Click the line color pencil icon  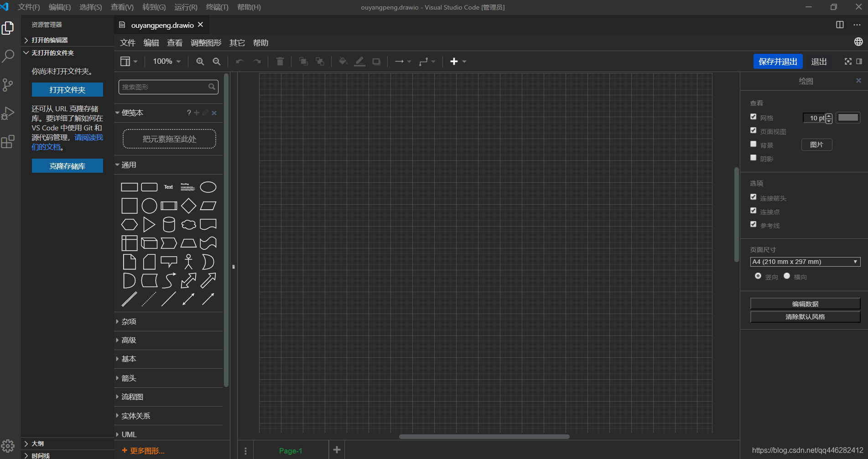[360, 62]
